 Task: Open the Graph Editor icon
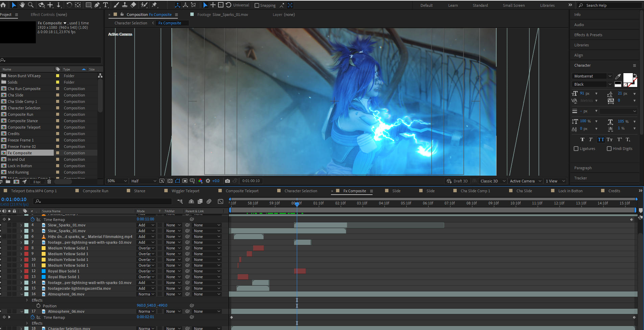point(220,201)
